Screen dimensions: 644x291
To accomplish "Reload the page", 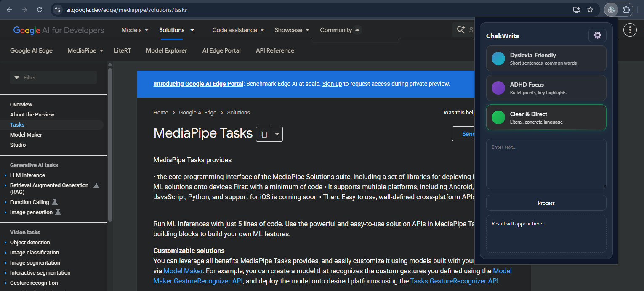I will pyautogui.click(x=40, y=10).
